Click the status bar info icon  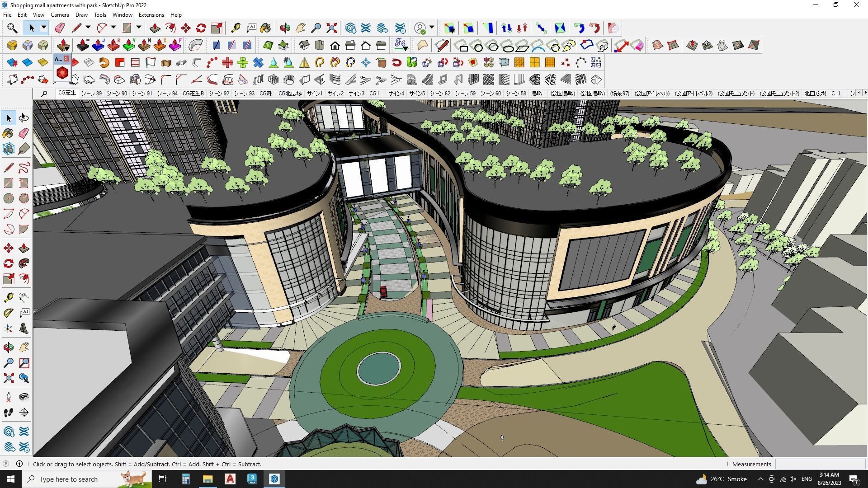[19, 464]
